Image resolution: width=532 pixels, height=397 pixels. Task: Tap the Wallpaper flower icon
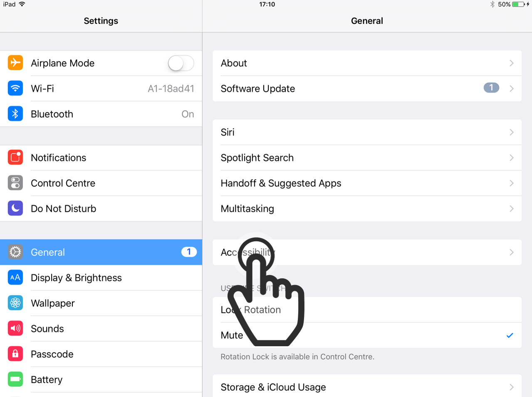[x=15, y=303]
